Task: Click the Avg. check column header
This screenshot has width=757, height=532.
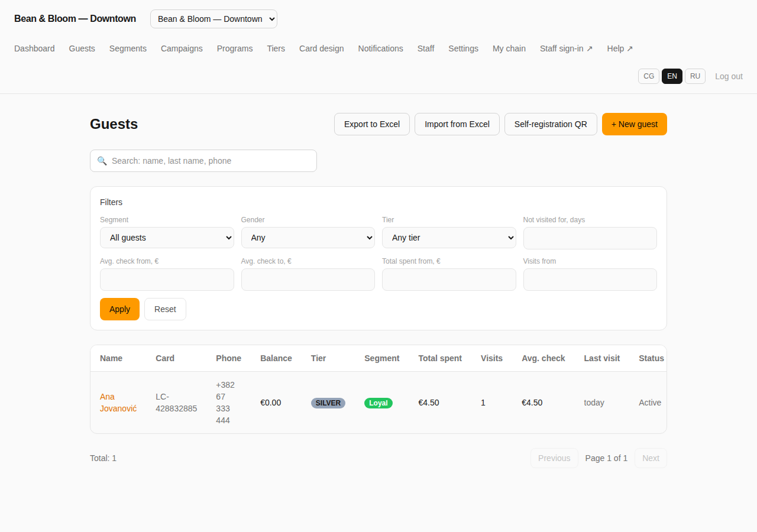Action: tap(544, 358)
